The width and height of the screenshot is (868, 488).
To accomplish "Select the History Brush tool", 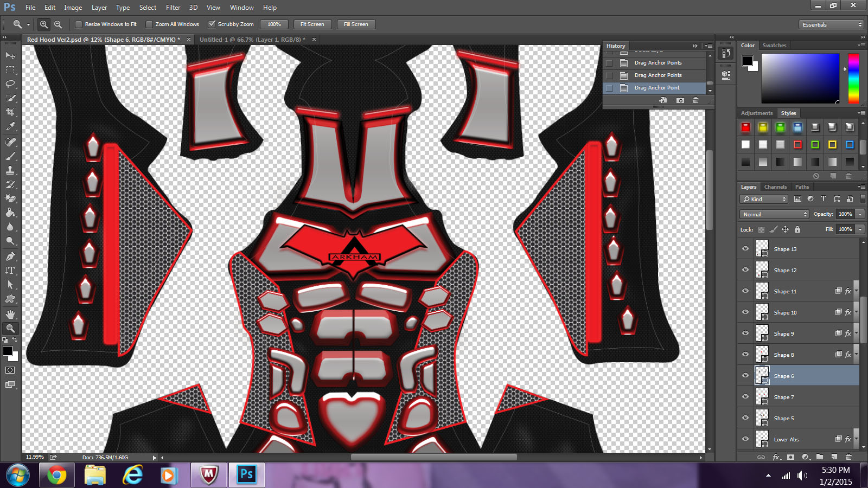I will click(x=10, y=184).
